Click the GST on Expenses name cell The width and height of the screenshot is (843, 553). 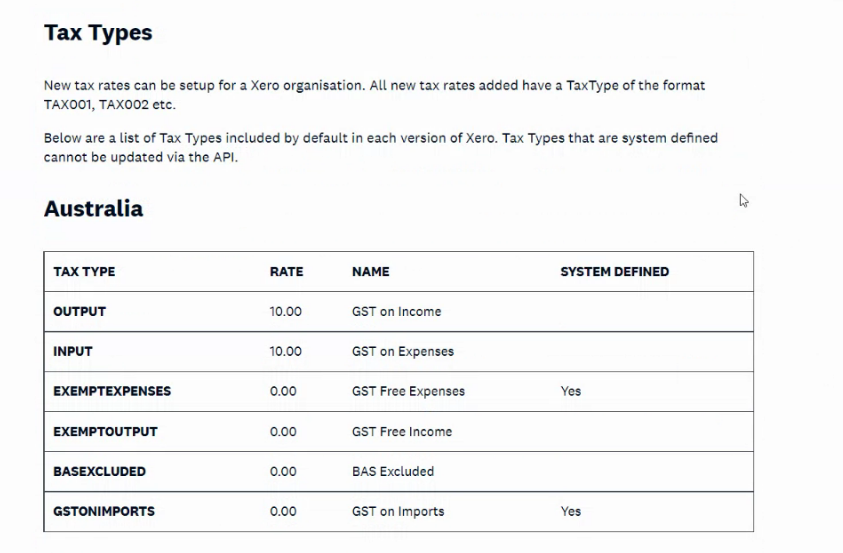coord(403,351)
